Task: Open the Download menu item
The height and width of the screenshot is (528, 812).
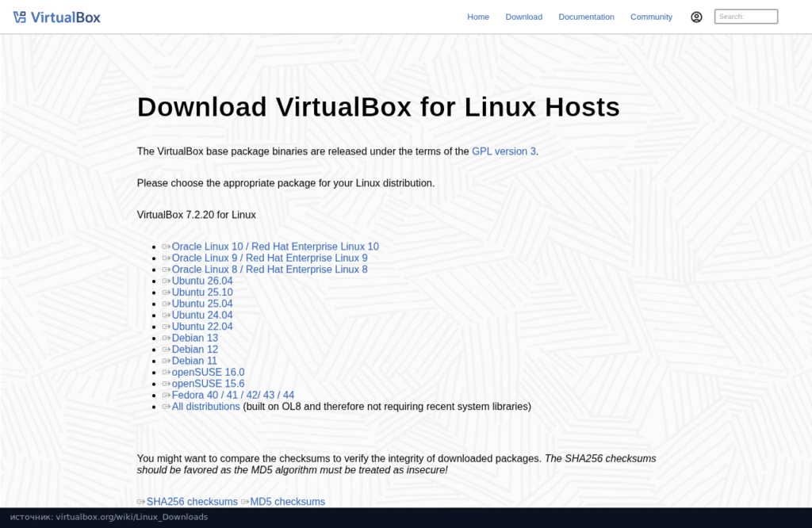Action: click(523, 17)
